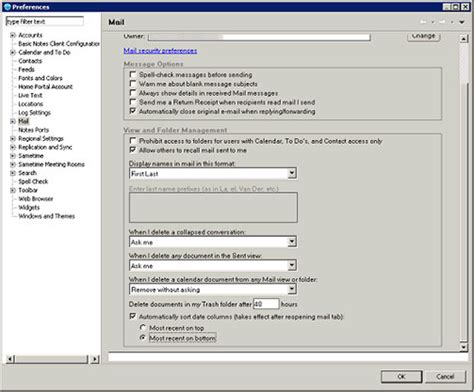
Task: Open collapsed conversation delete dropdown
Action: [292, 242]
